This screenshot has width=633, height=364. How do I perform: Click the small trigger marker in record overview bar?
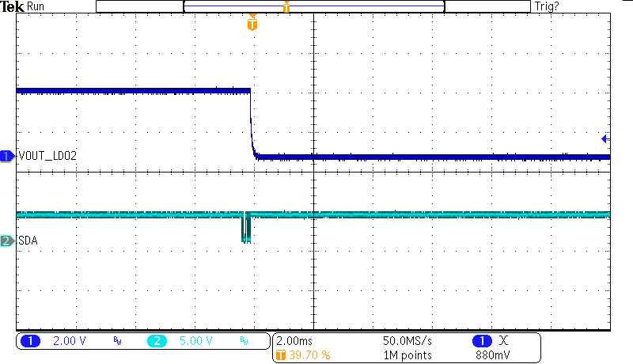point(286,7)
